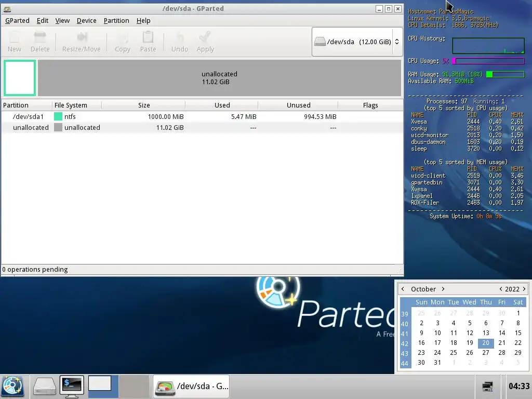Select October 1 in the calendar
The width and height of the screenshot is (532, 399).
click(518, 313)
